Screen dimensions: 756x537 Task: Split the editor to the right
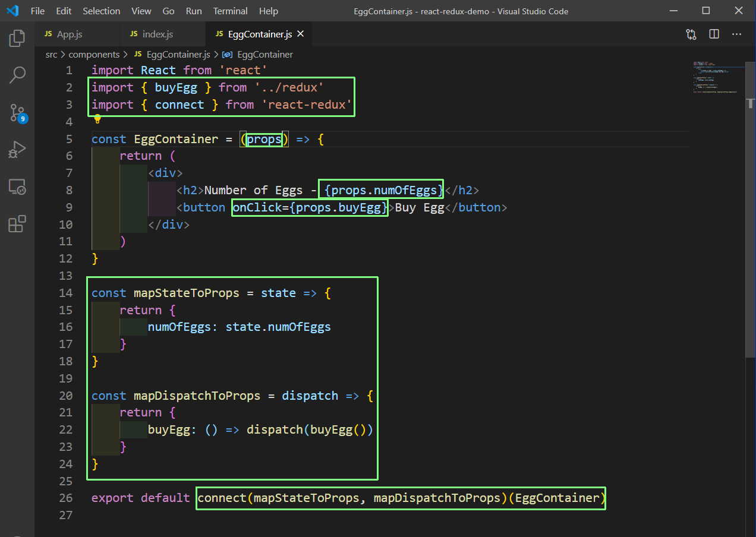pos(714,34)
